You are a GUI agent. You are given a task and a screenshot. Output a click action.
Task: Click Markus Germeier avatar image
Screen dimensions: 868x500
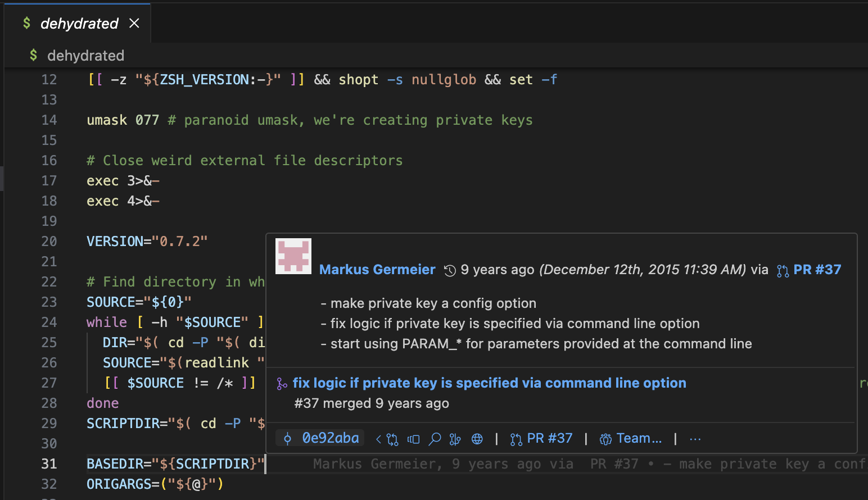point(293,256)
